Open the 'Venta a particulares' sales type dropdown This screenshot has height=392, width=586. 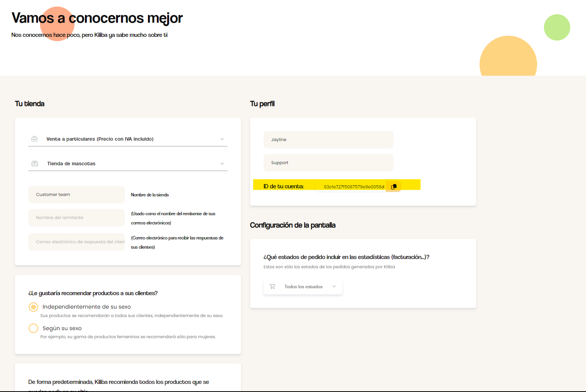click(128, 139)
